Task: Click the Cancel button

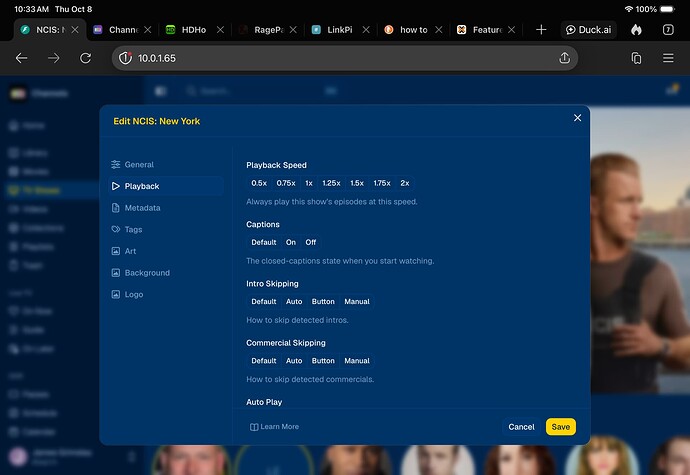Action: point(521,427)
